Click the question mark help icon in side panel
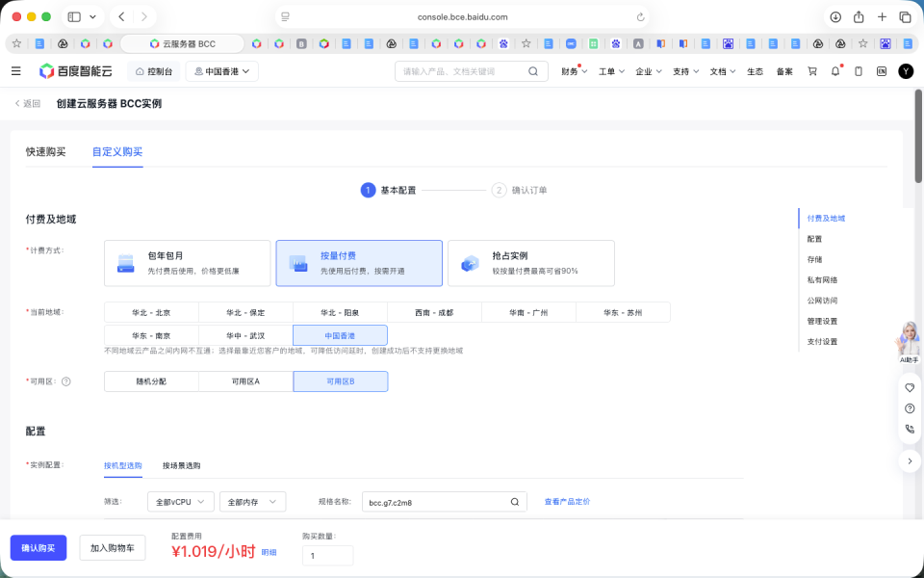Screen dimensions: 924x578 (910, 408)
